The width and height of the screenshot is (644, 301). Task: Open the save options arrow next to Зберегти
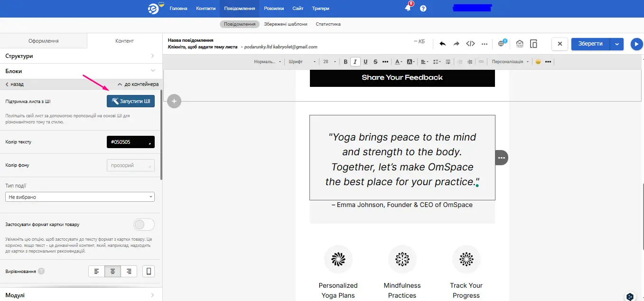(616, 44)
